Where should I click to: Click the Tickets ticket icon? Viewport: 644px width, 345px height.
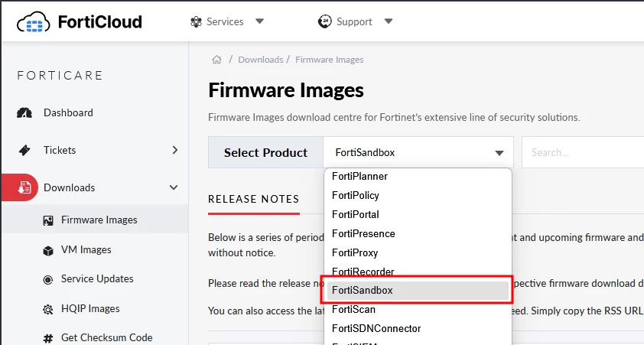point(24,151)
